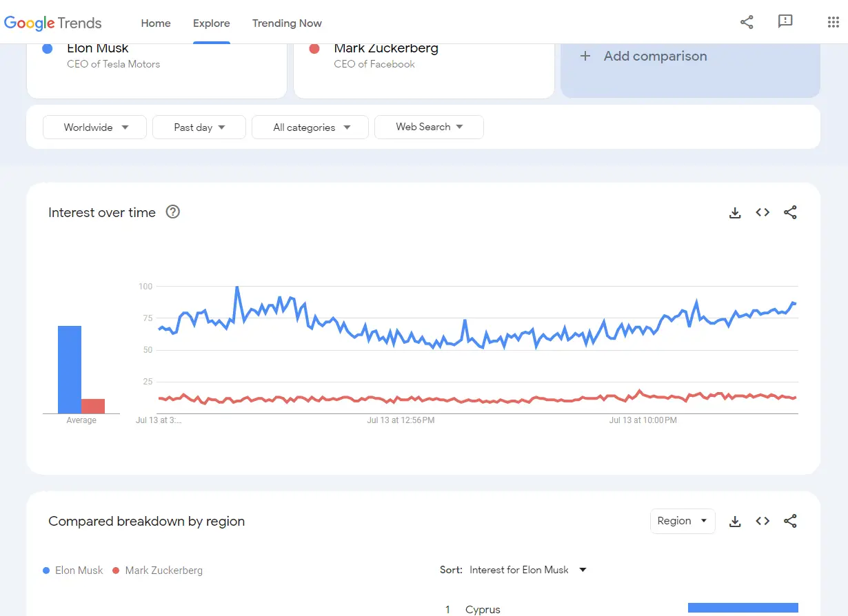Select Mark Zuckerberg in the region legend
Screen dimensions: 848x616
(x=157, y=571)
